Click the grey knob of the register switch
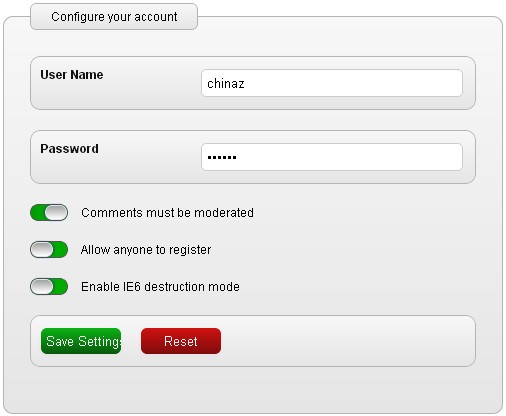This screenshot has width=506, height=416. point(42,250)
